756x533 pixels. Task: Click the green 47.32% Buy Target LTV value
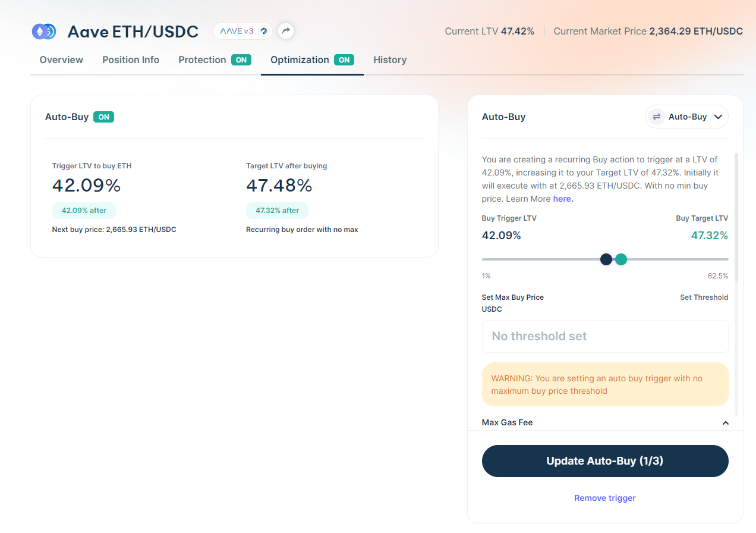pyautogui.click(x=710, y=236)
